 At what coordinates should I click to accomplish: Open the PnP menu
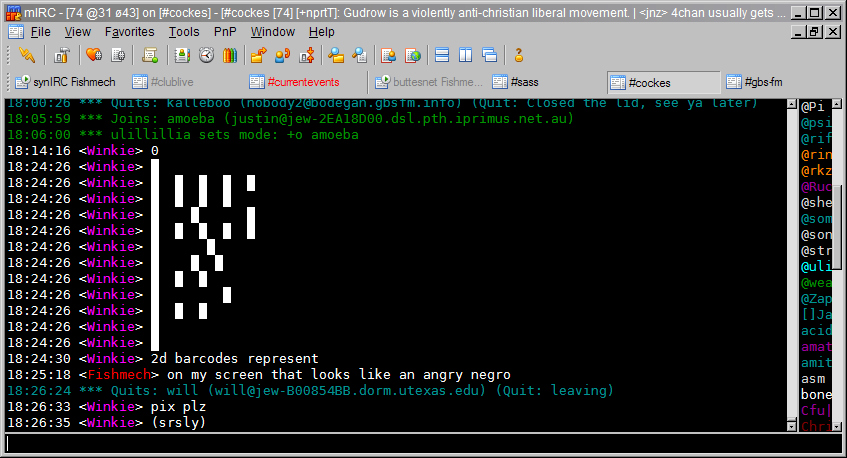225,32
